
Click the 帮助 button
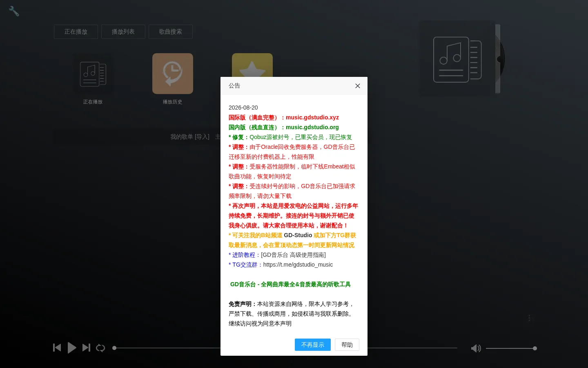(347, 345)
